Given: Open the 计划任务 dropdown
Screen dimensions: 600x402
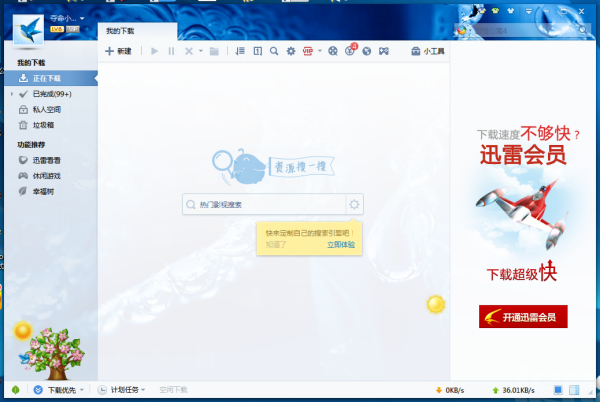Looking at the screenshot, I should [122, 390].
